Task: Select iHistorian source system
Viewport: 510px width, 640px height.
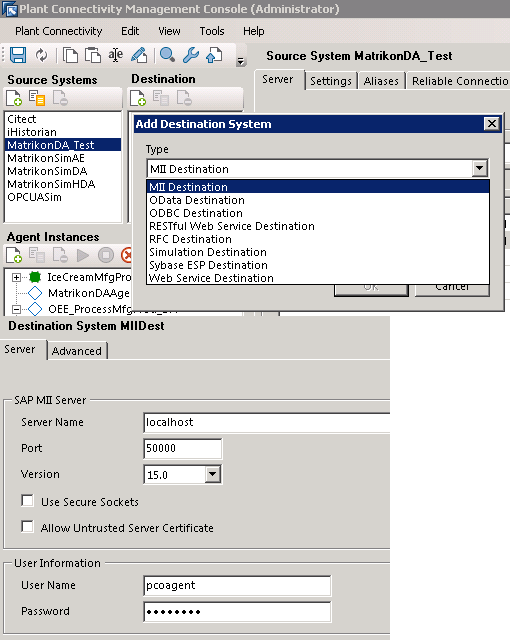Action: tap(63, 132)
